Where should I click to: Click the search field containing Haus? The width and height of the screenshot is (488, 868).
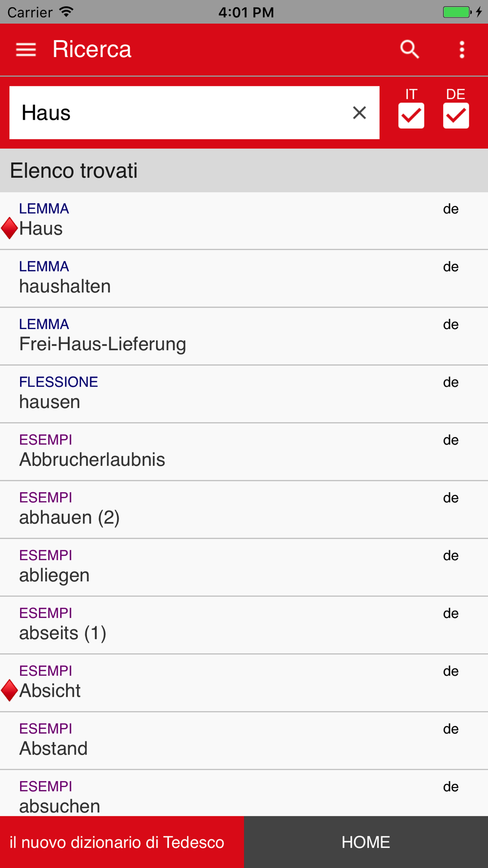[181, 113]
